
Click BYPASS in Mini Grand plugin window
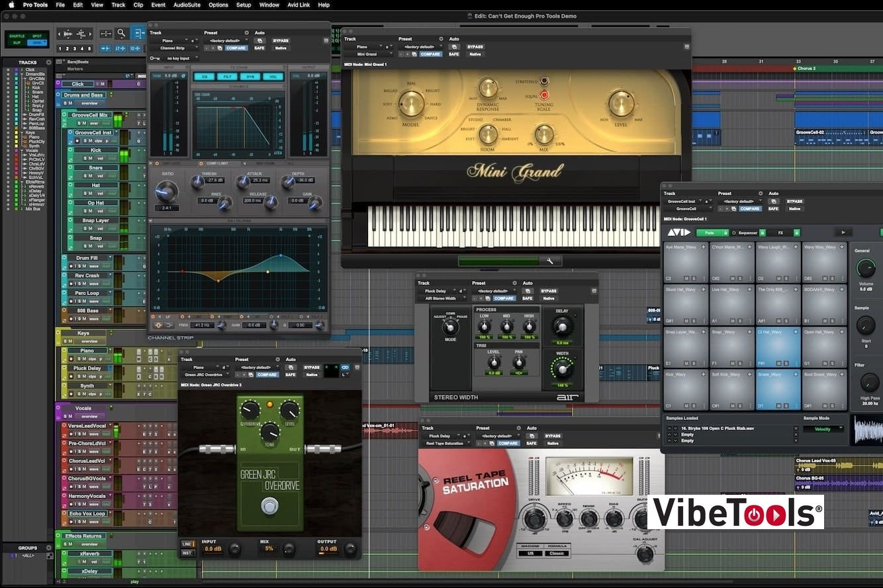[475, 47]
